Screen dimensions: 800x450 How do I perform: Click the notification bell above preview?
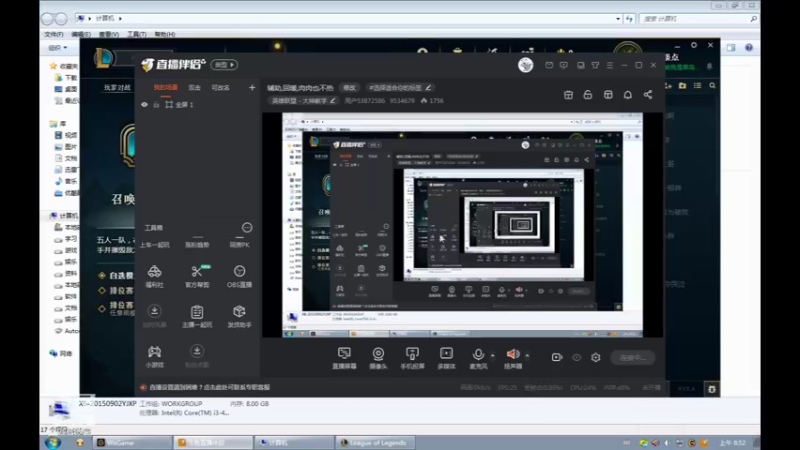[x=628, y=95]
